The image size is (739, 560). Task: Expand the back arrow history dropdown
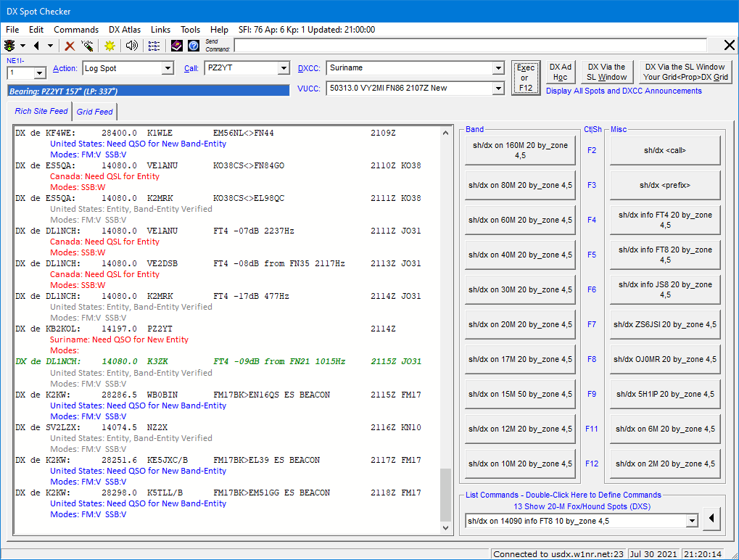50,46
